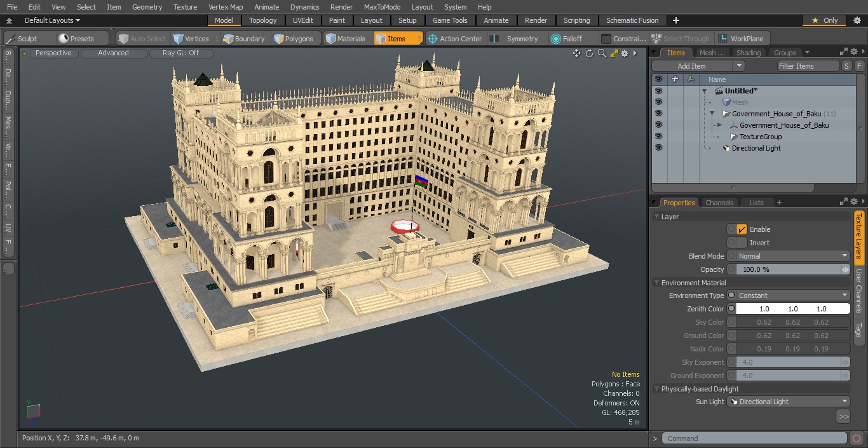Click the viewport rotate icon
The width and height of the screenshot is (868, 448).
click(x=589, y=53)
